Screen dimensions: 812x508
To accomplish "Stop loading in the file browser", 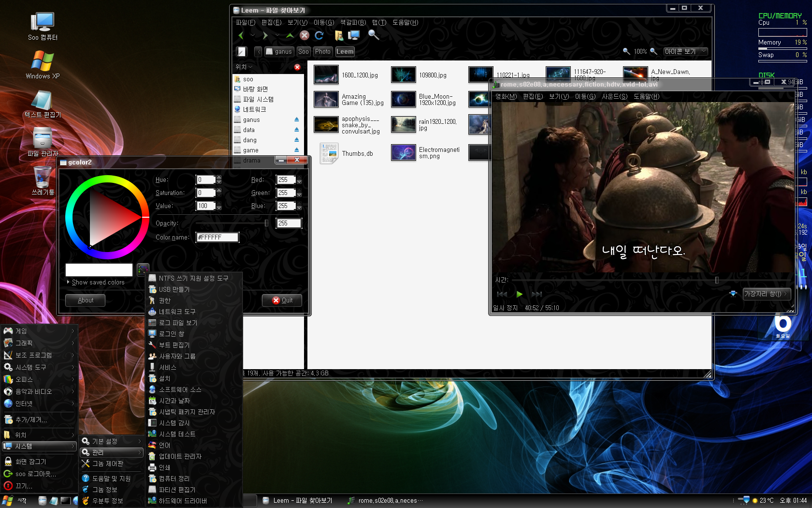I will (304, 35).
